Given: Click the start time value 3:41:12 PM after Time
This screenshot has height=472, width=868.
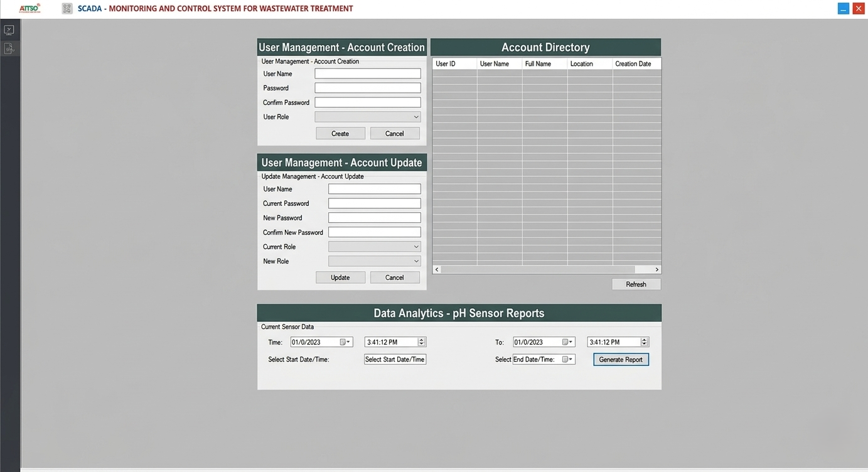Looking at the screenshot, I should tap(382, 343).
